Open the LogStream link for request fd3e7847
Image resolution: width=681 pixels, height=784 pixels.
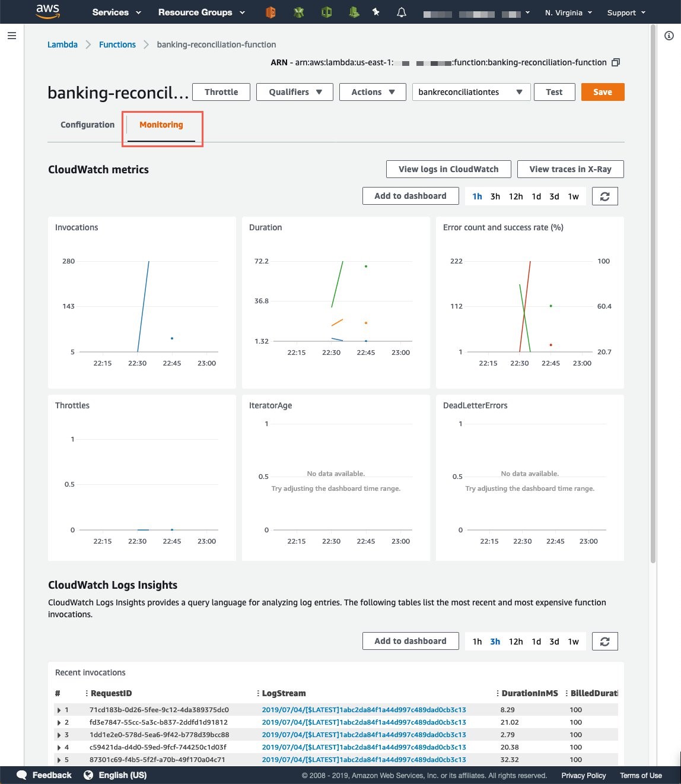pos(364,722)
